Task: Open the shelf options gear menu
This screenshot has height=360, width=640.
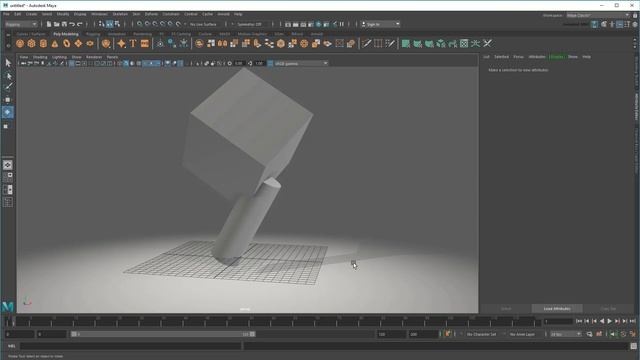Action: click(x=8, y=46)
